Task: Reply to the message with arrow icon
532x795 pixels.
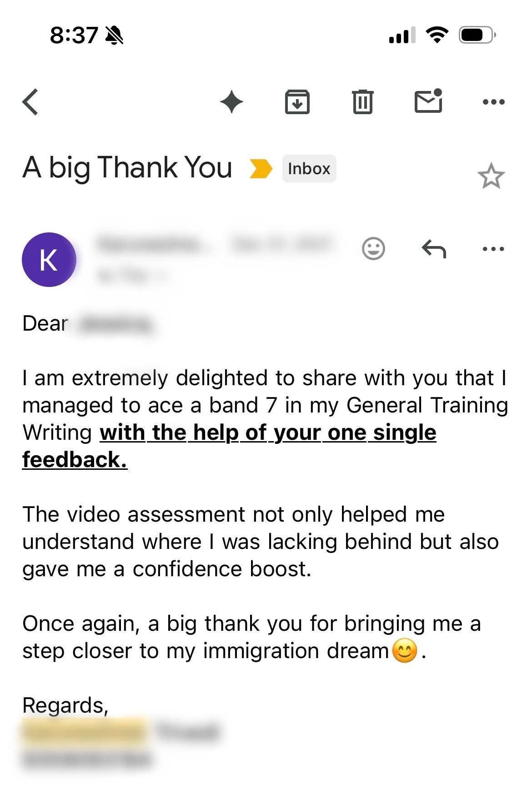Action: (x=434, y=249)
